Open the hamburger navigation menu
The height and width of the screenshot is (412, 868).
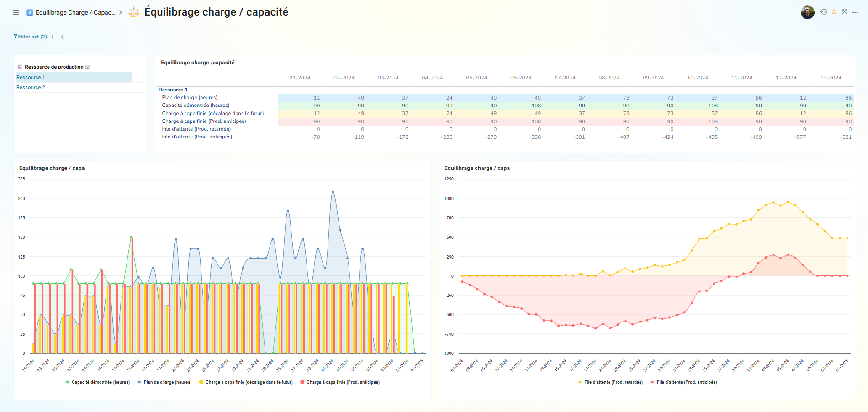[16, 12]
